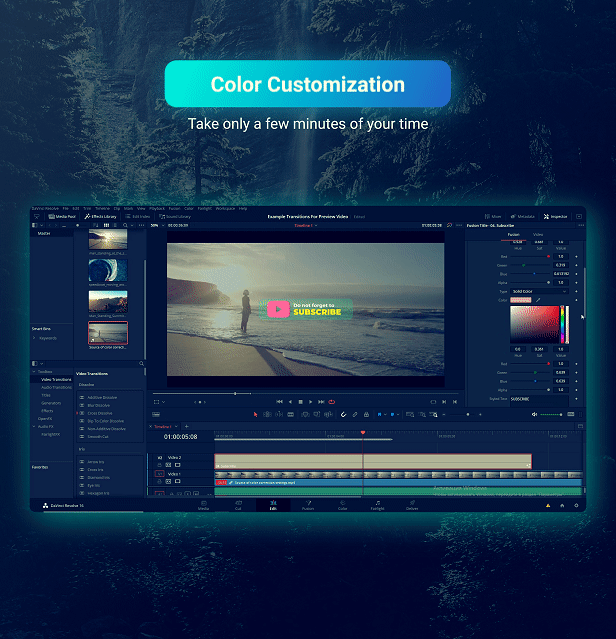
Task: Open the Mixer panel
Action: (x=493, y=216)
